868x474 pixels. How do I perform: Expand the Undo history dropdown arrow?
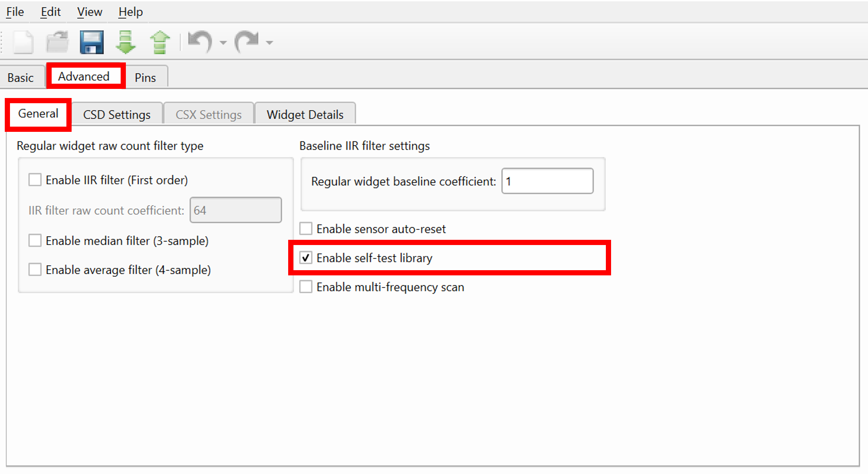223,42
